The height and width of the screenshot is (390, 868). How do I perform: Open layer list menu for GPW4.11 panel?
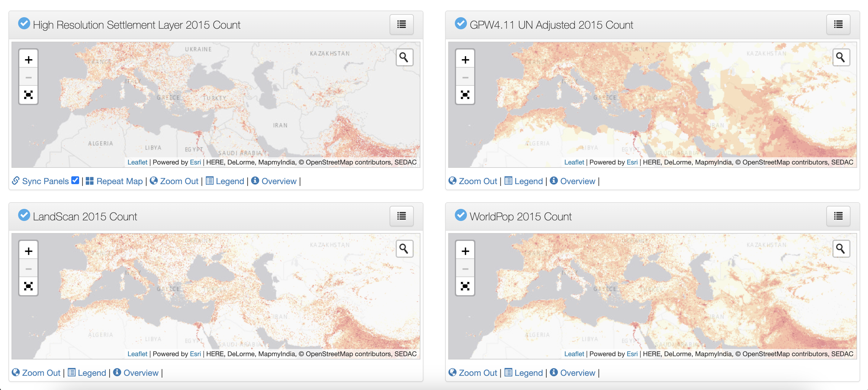click(x=838, y=24)
